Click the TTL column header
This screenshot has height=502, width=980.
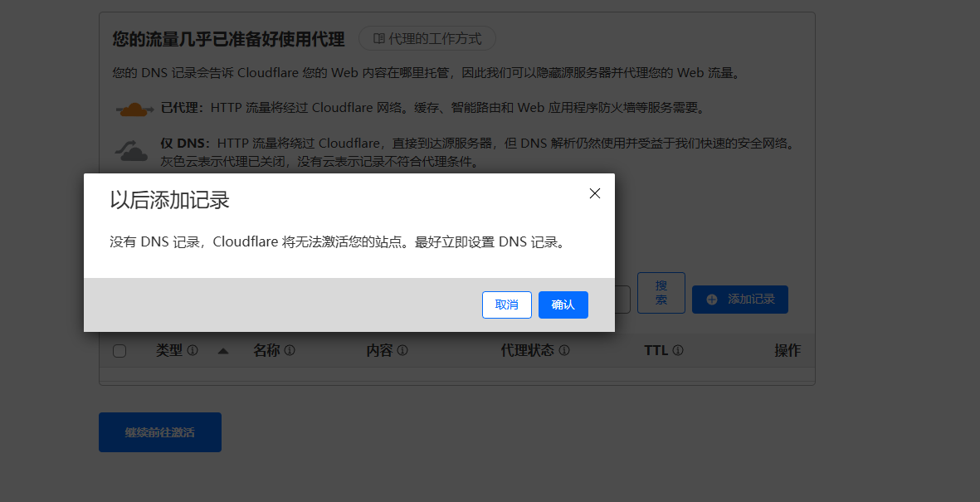tap(656, 351)
